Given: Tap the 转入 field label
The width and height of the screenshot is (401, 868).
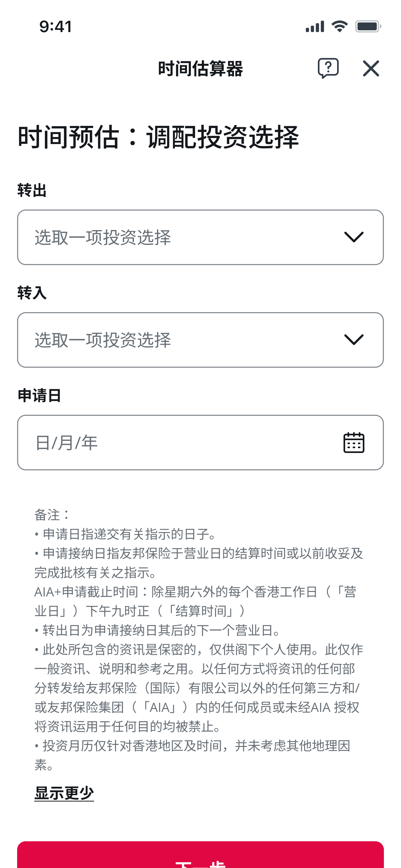Looking at the screenshot, I should 32,293.
